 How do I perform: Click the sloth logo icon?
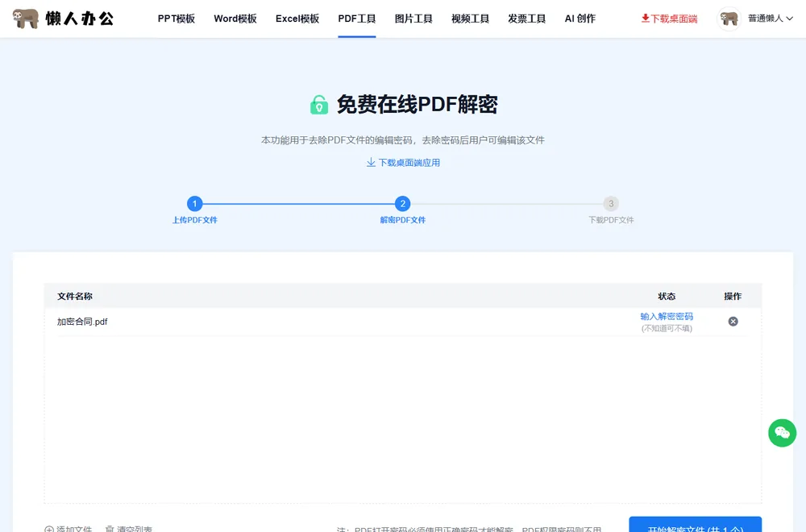26,19
